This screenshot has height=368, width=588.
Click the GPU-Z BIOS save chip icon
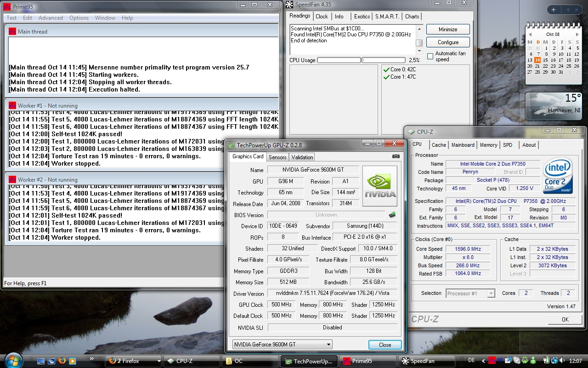tap(393, 215)
